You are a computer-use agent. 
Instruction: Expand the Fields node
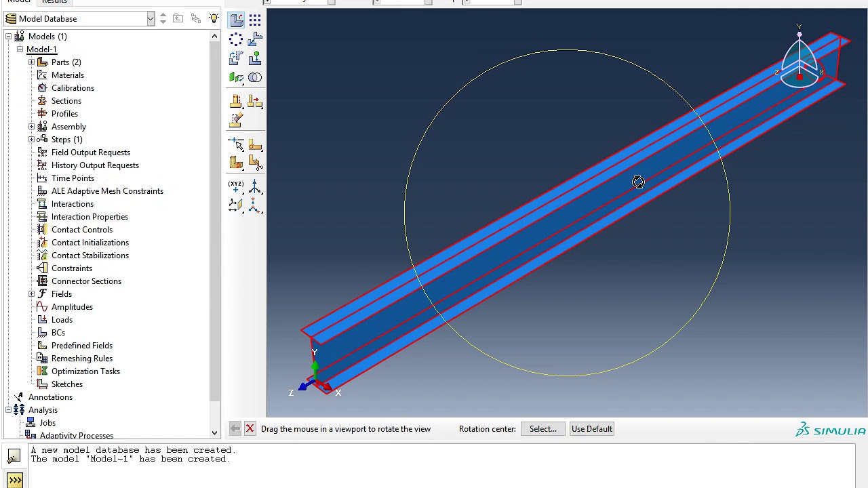click(31, 294)
